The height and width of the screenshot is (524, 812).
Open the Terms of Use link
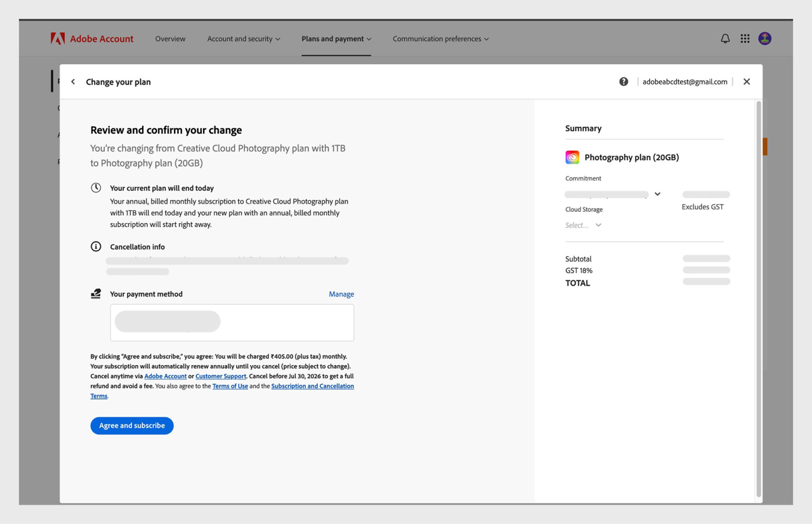coord(230,386)
